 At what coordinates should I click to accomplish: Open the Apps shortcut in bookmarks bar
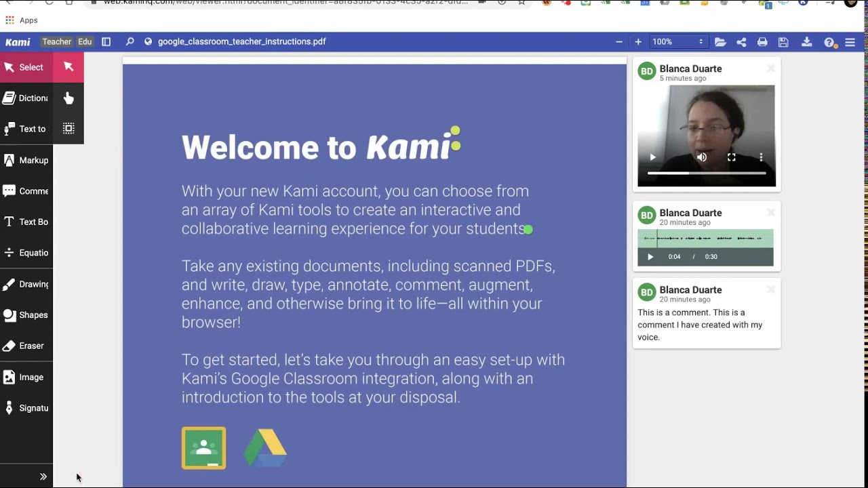(21, 20)
